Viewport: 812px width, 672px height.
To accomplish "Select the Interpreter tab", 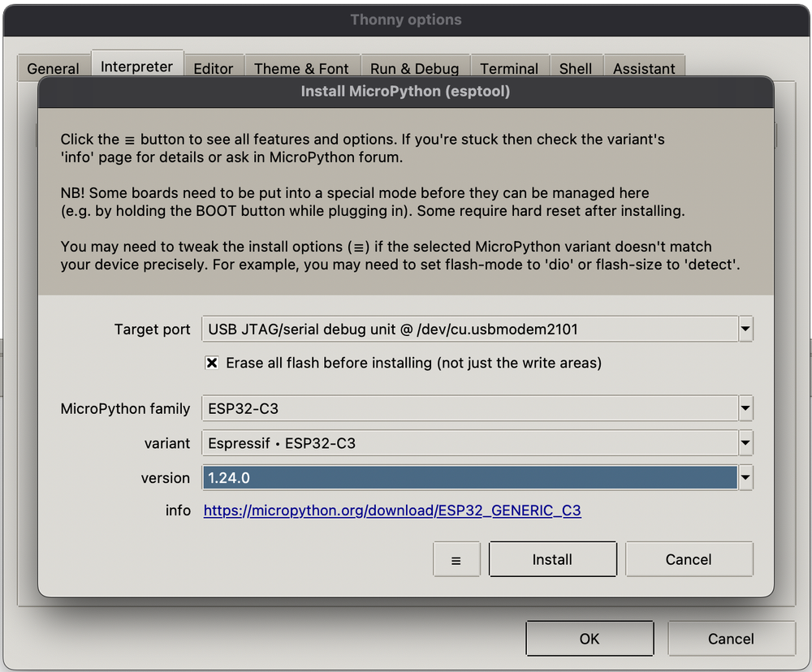I will click(136, 67).
